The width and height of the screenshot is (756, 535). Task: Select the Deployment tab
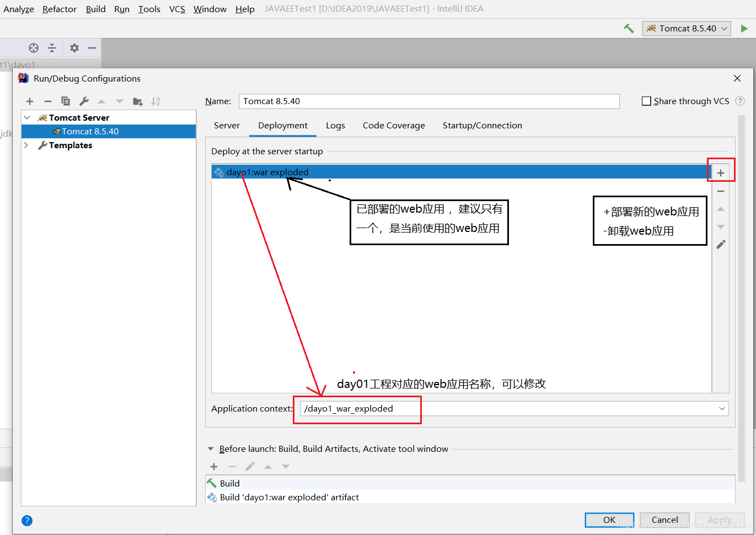(x=283, y=126)
